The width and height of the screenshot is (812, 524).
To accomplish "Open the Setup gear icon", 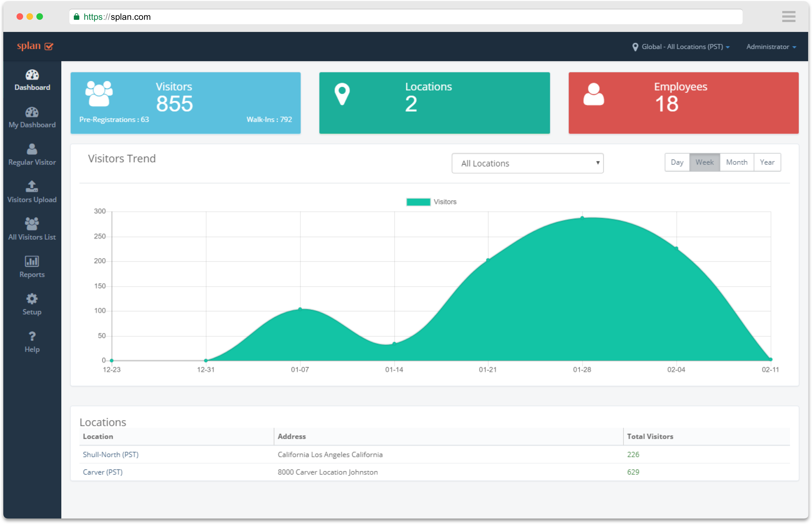I will [x=32, y=299].
